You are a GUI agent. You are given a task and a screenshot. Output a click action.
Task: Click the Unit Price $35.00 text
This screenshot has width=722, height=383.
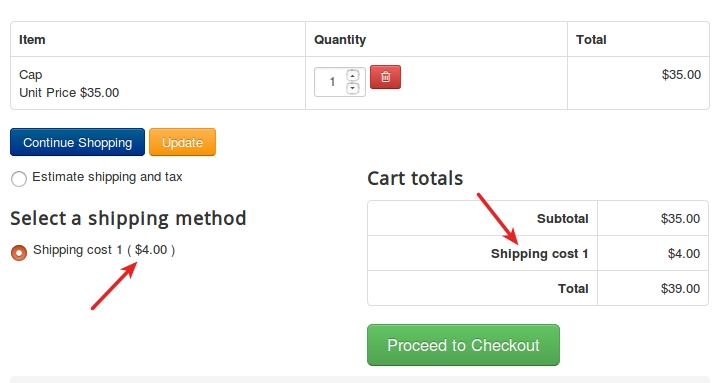pos(69,93)
